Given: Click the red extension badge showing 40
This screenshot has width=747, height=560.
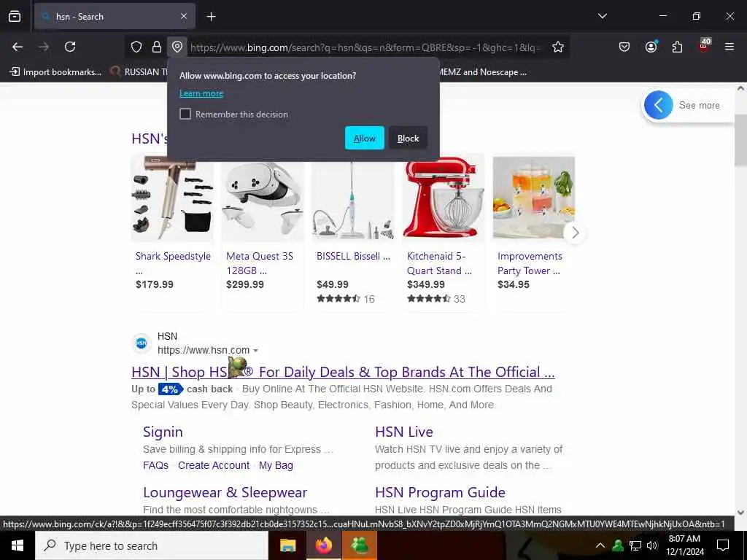Looking at the screenshot, I should [x=704, y=46].
